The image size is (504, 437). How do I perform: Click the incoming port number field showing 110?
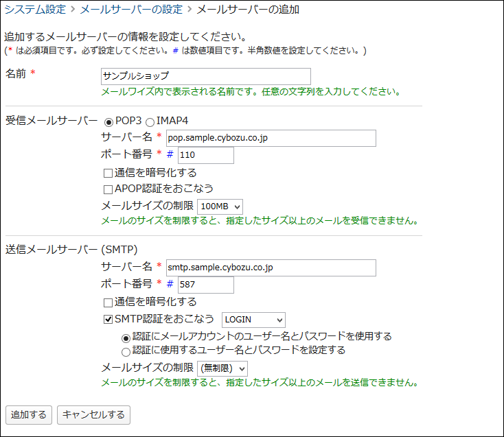[x=205, y=155]
